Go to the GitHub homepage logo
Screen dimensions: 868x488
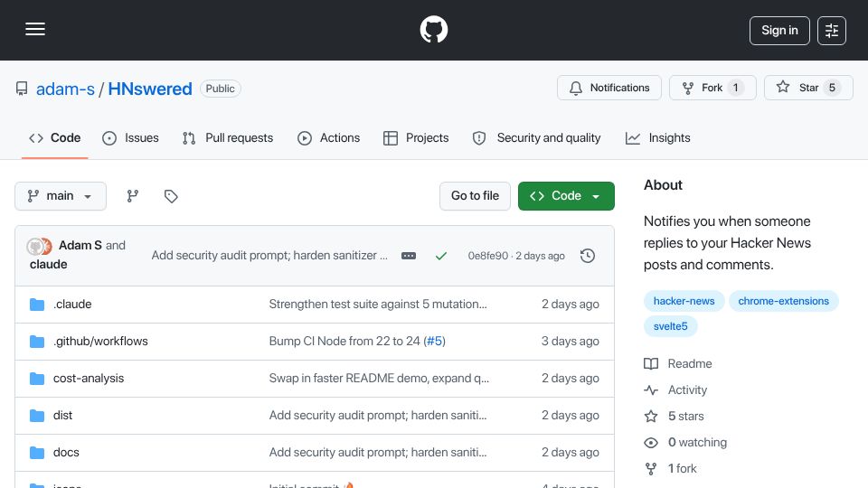(x=434, y=29)
